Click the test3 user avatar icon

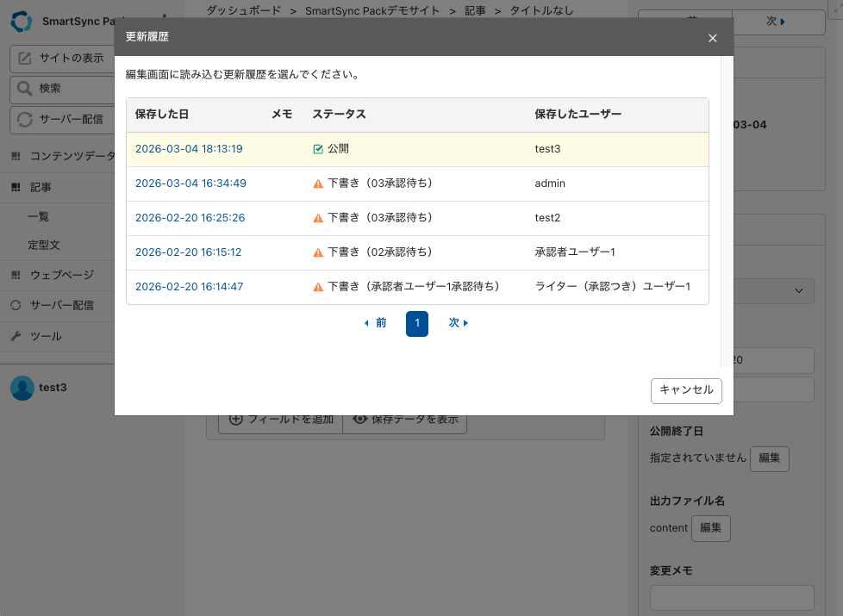[22, 388]
